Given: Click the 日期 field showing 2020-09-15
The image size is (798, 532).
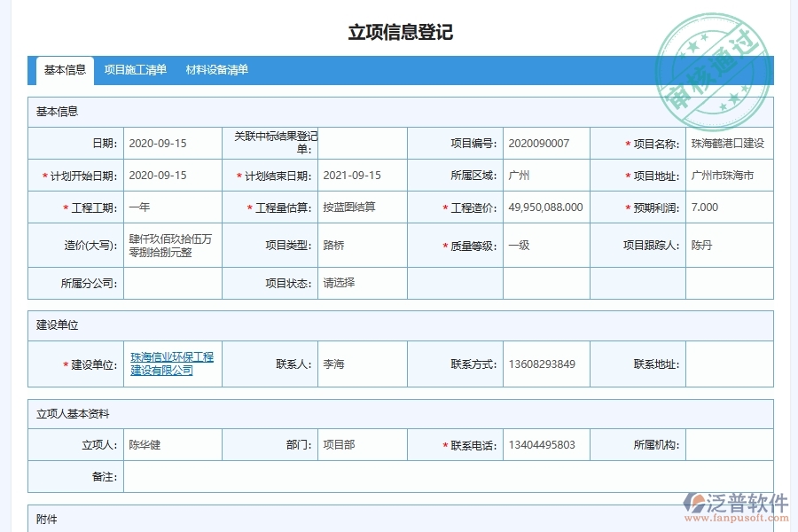Looking at the screenshot, I should (x=171, y=143).
